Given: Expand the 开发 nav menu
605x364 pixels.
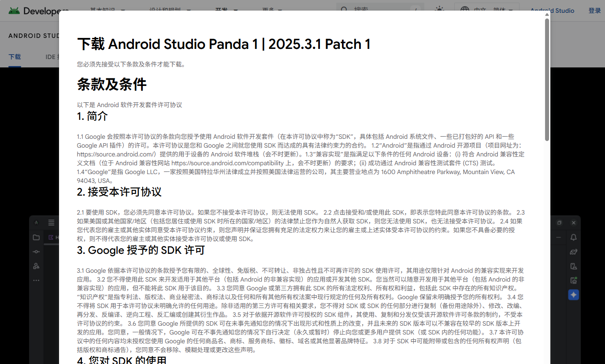Looking at the screenshot, I should tap(226, 10).
